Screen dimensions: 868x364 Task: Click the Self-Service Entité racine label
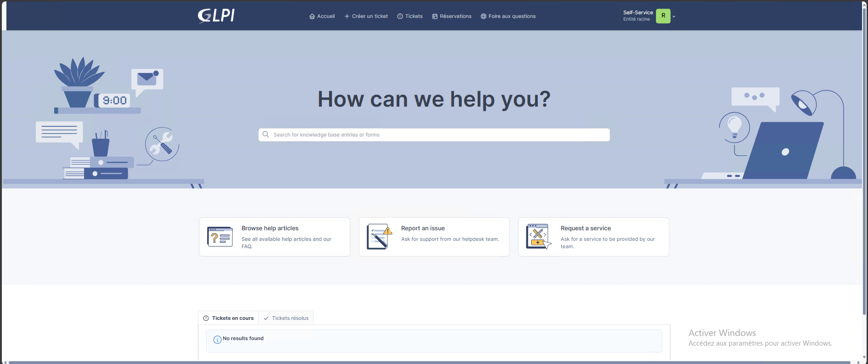coord(638,16)
